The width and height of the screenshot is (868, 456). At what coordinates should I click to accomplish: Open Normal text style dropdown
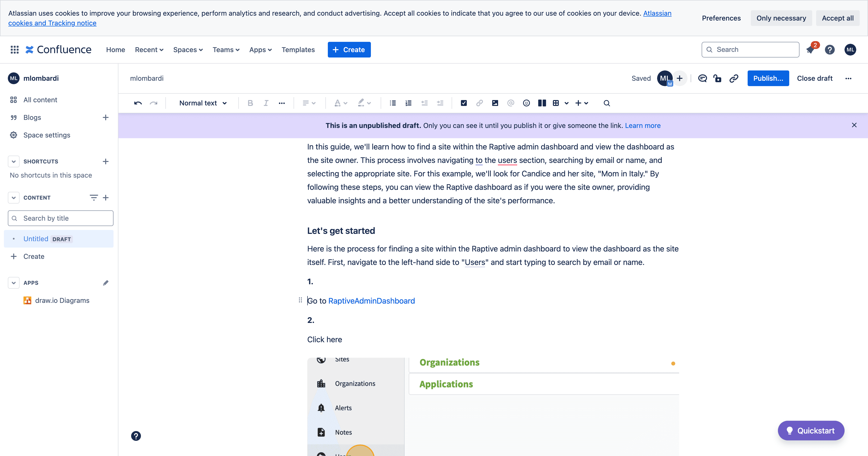(x=203, y=103)
